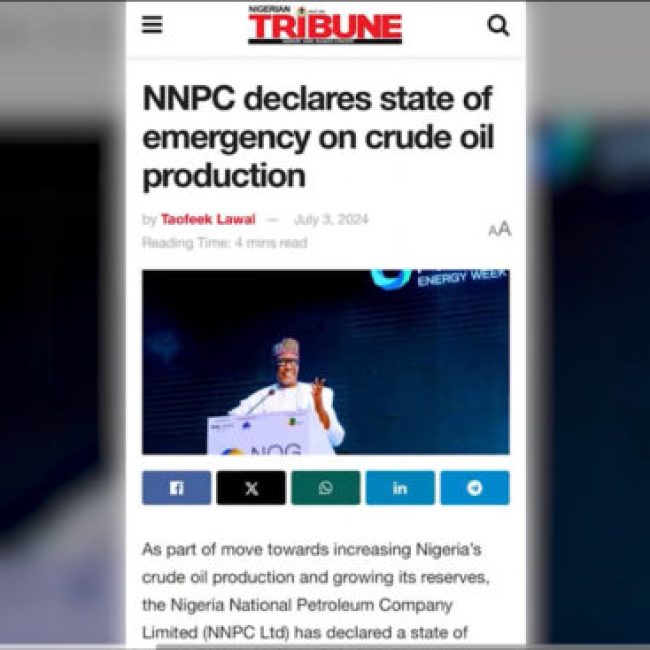Share the article via WhatsApp
Viewport: 650px width, 650px height.
(326, 488)
